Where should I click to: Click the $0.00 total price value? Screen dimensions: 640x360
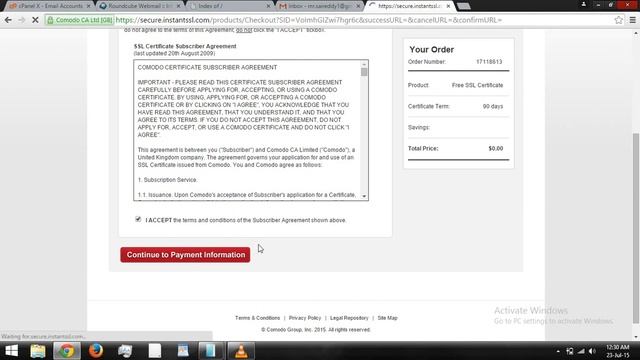(496, 148)
